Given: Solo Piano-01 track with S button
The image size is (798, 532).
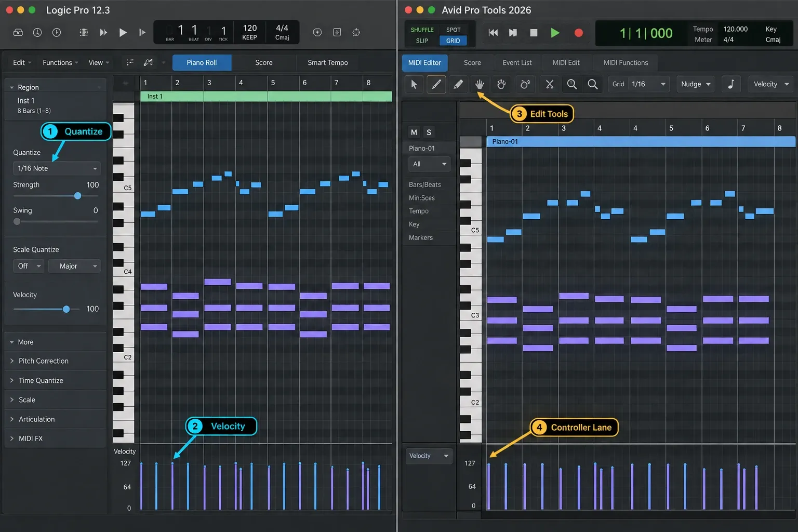Looking at the screenshot, I should point(429,132).
